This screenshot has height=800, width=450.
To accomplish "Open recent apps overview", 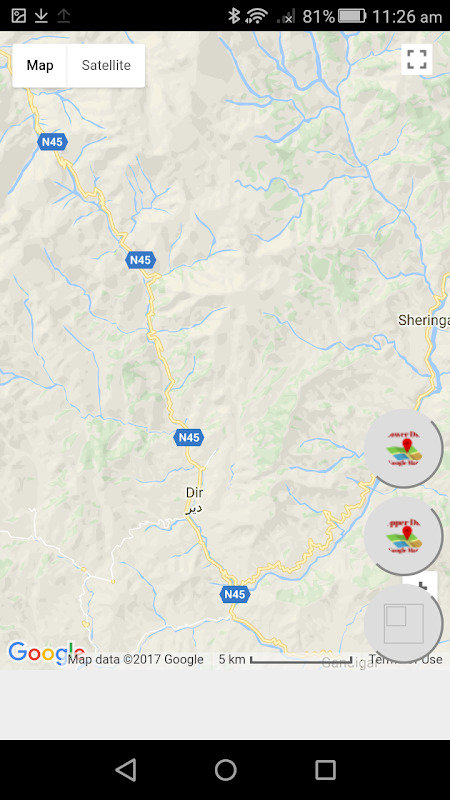I will pyautogui.click(x=325, y=769).
